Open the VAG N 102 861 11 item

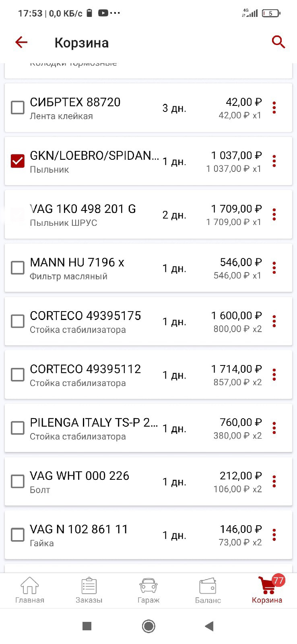click(x=79, y=535)
